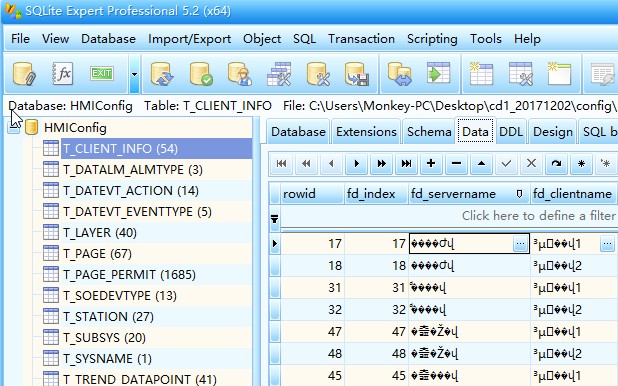Click the edit table tools icon
Image resolution: width=618 pixels, height=386 pixels.
pos(520,73)
